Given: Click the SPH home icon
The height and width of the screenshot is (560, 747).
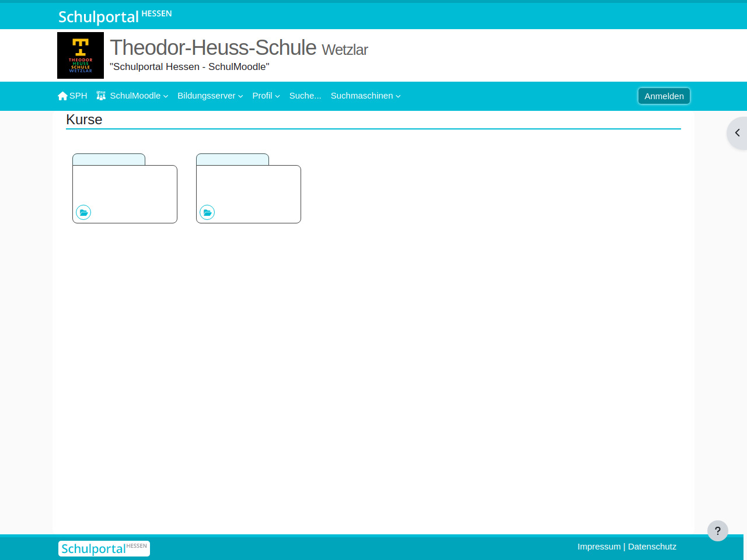Looking at the screenshot, I should 63,96.
